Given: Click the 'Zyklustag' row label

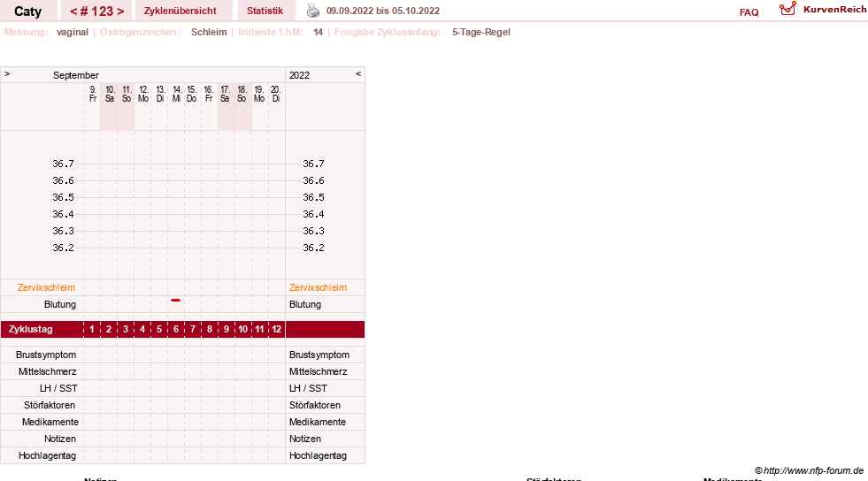Looking at the screenshot, I should tap(30, 329).
